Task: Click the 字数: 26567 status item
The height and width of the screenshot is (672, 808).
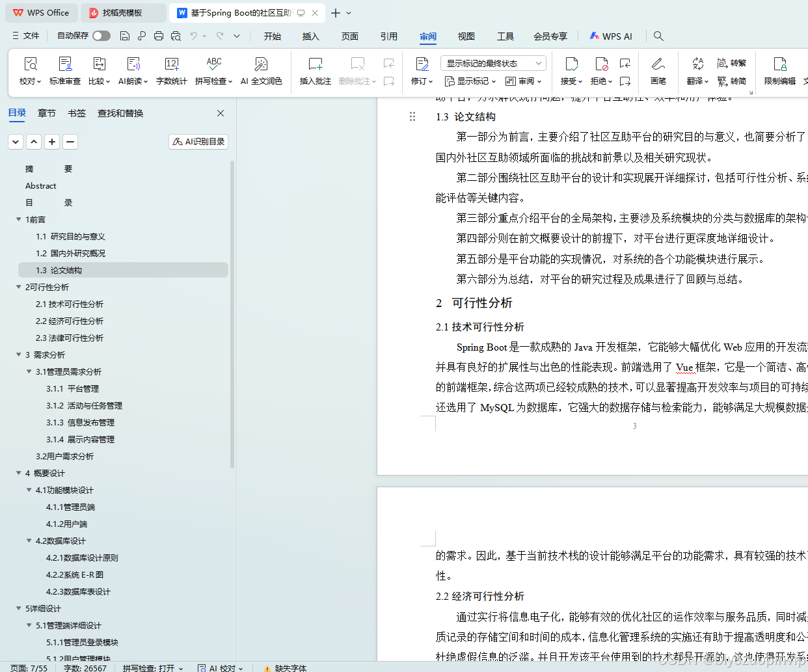Action: tap(85, 667)
